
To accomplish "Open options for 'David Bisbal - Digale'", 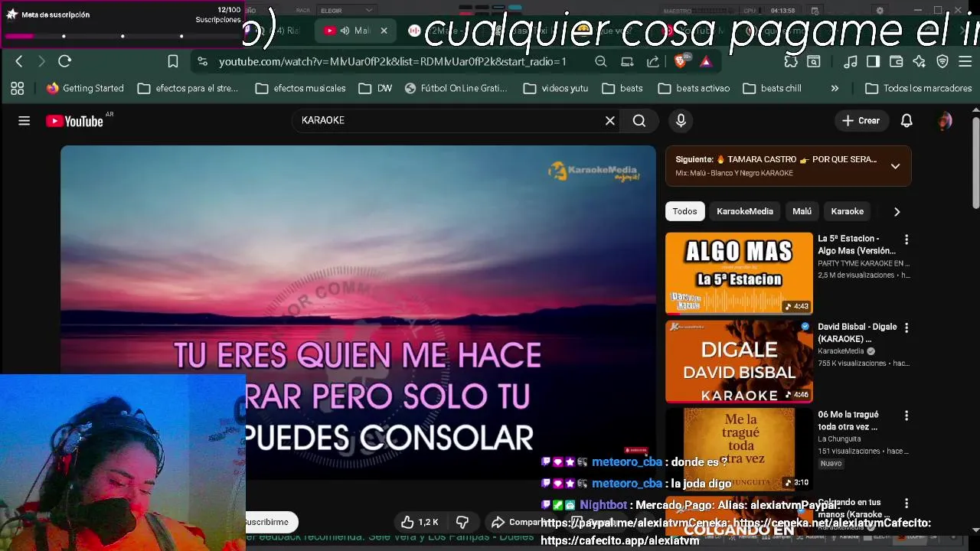I will tap(906, 328).
